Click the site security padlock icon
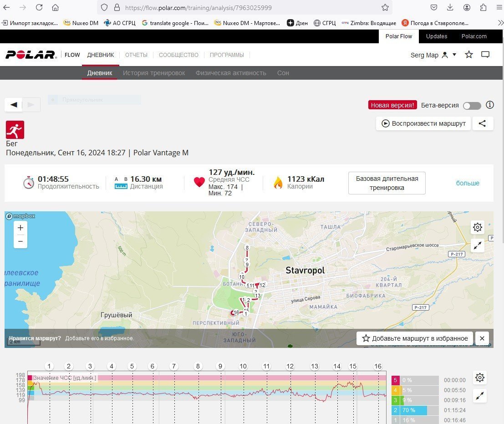 [x=117, y=7]
